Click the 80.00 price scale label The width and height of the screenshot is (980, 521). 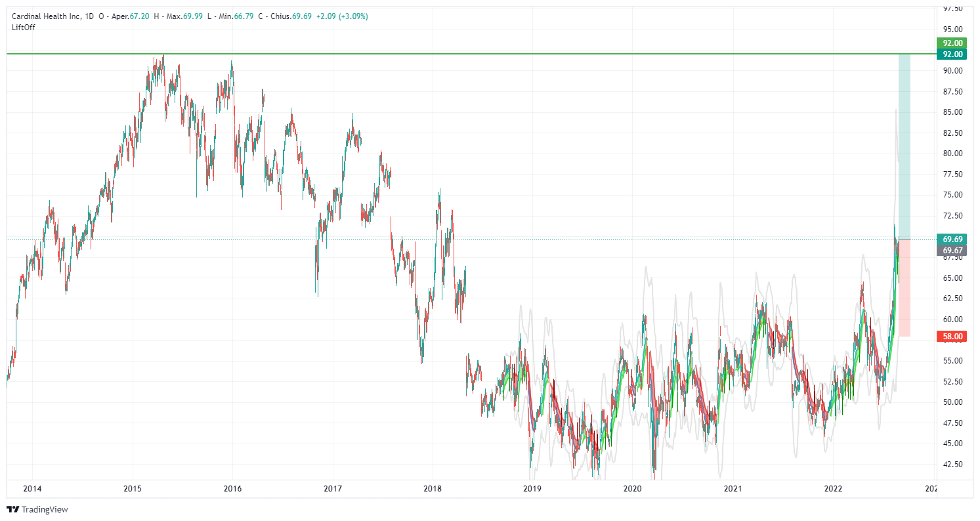pos(952,154)
